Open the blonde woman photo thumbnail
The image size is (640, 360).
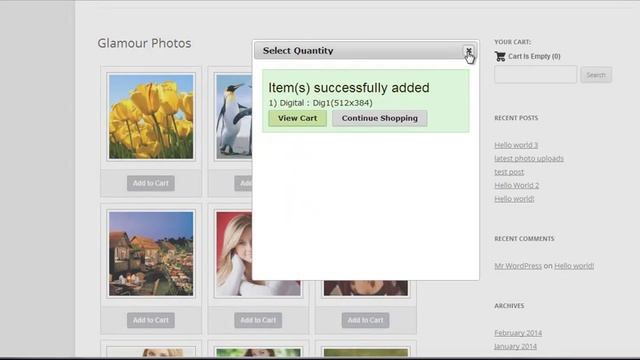tap(234, 253)
